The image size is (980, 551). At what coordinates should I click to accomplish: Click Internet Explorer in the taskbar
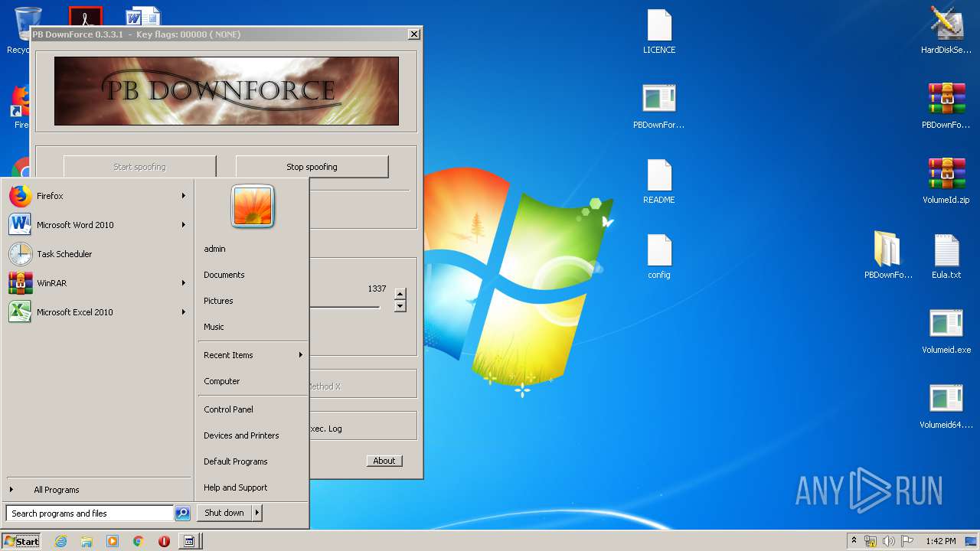click(x=61, y=541)
